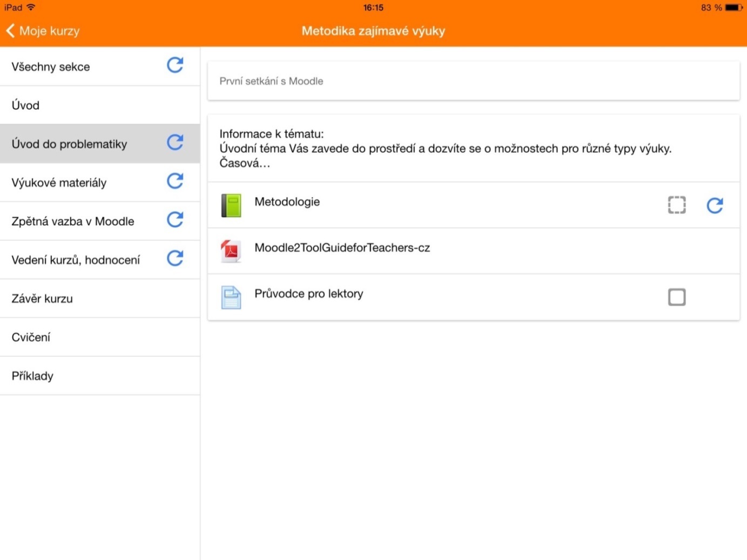This screenshot has width=747, height=560.
Task: Open the PDF icon for Moodle2ToolGuideforTeachers-cz
Action: pyautogui.click(x=231, y=251)
